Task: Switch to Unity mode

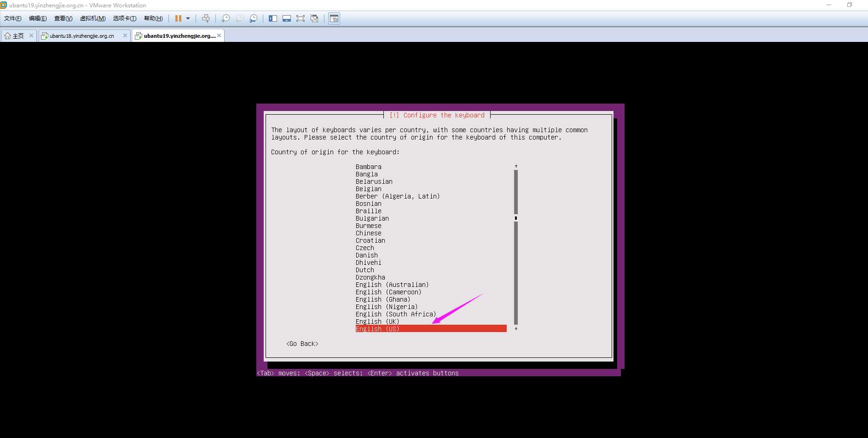Action: pyautogui.click(x=314, y=18)
